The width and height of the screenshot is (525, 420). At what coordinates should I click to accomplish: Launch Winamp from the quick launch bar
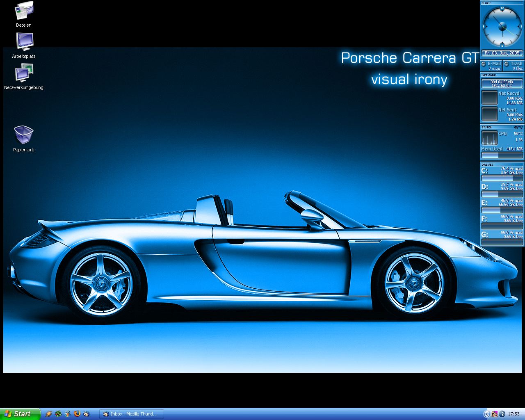(x=49, y=414)
